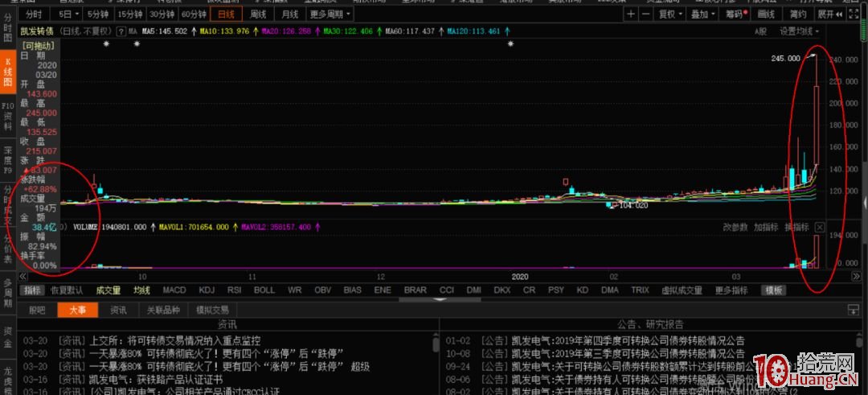Select K线图 in left sidebar
The width and height of the screenshot is (868, 395).
click(x=7, y=72)
